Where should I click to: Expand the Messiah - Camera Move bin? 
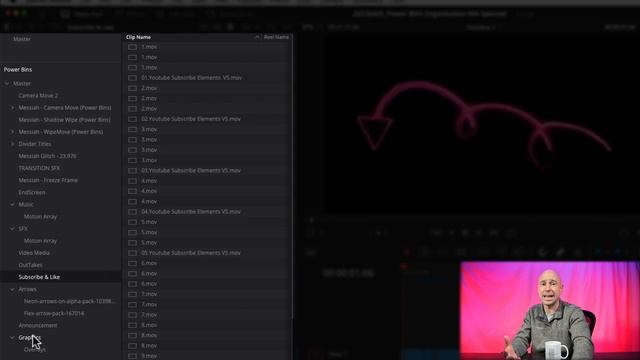12,108
